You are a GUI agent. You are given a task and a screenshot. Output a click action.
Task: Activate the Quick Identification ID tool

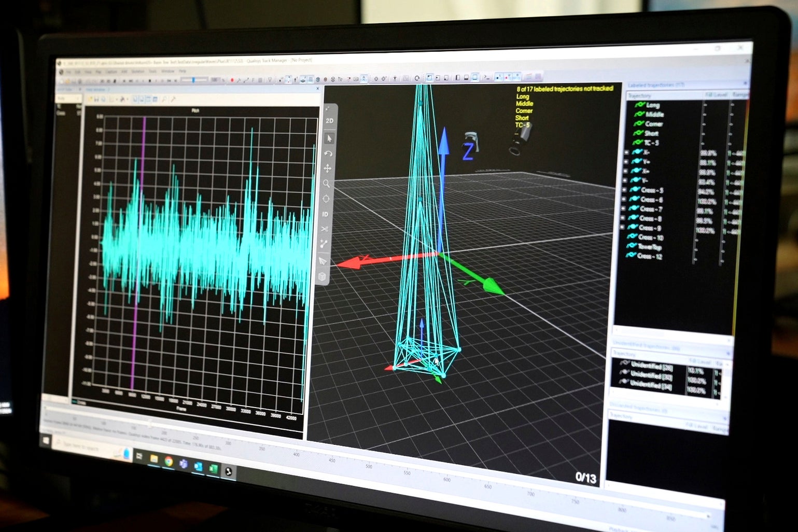[x=325, y=214]
